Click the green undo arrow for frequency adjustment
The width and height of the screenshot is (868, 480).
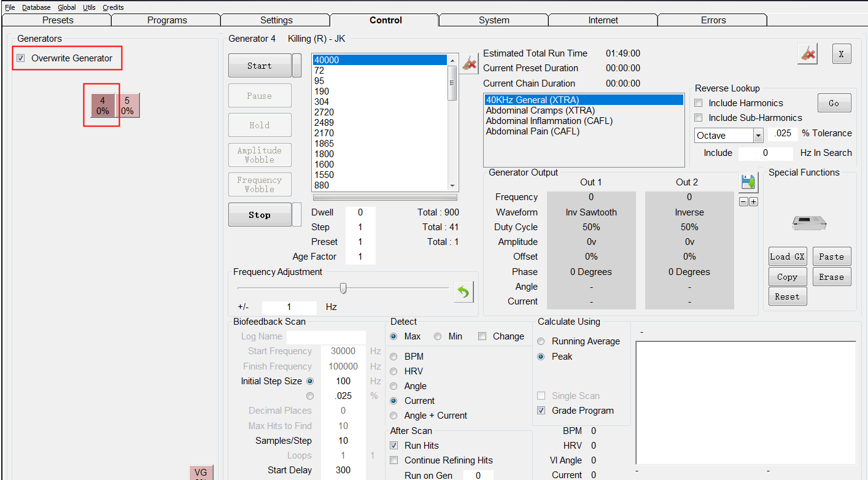pyautogui.click(x=463, y=292)
